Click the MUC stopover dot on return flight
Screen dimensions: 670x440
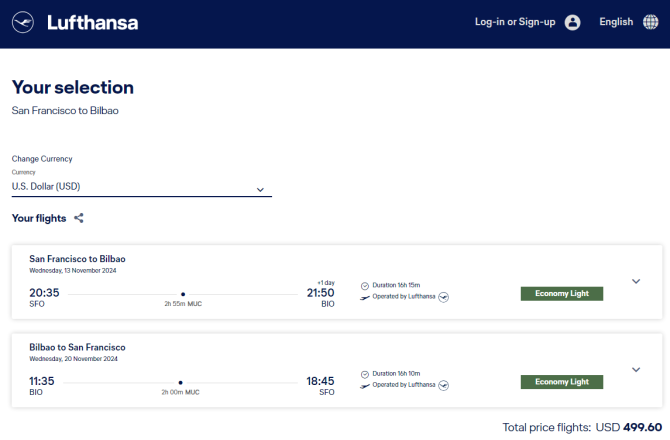(180, 383)
